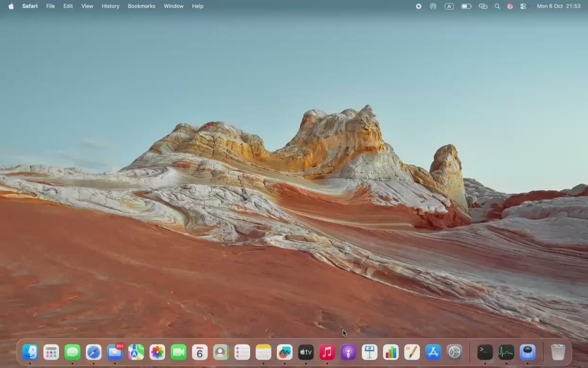Image resolution: width=588 pixels, height=368 pixels.
Task: Open the Apple menu
Action: [11, 6]
